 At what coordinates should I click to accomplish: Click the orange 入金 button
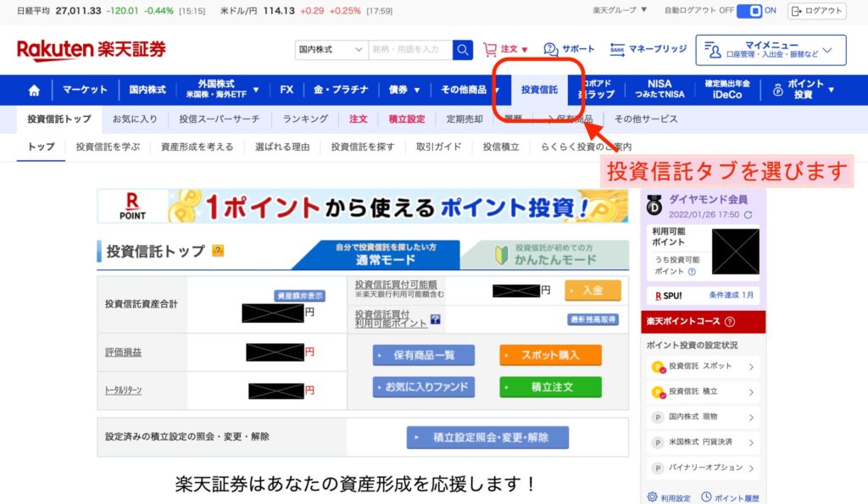[593, 291]
